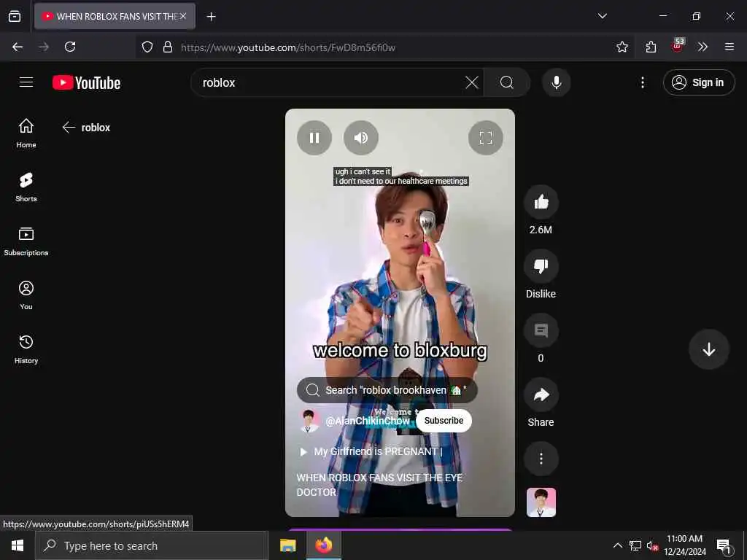Click Windows taskbar search box
The width and height of the screenshot is (747, 560).
[152, 545]
